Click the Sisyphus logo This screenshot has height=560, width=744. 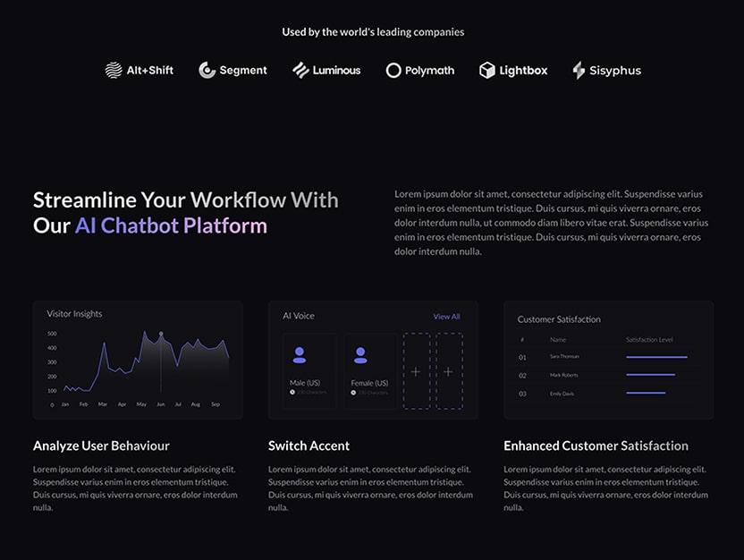point(606,70)
